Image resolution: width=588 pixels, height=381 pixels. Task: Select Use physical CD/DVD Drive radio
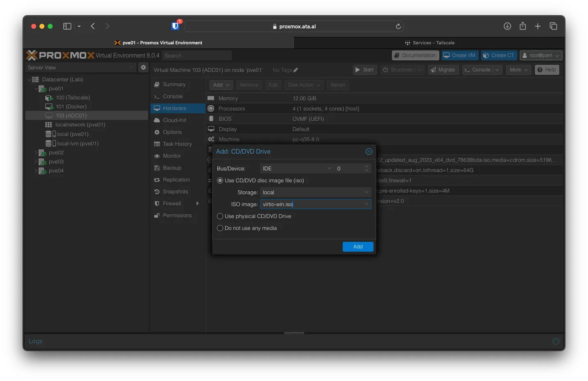pos(220,216)
